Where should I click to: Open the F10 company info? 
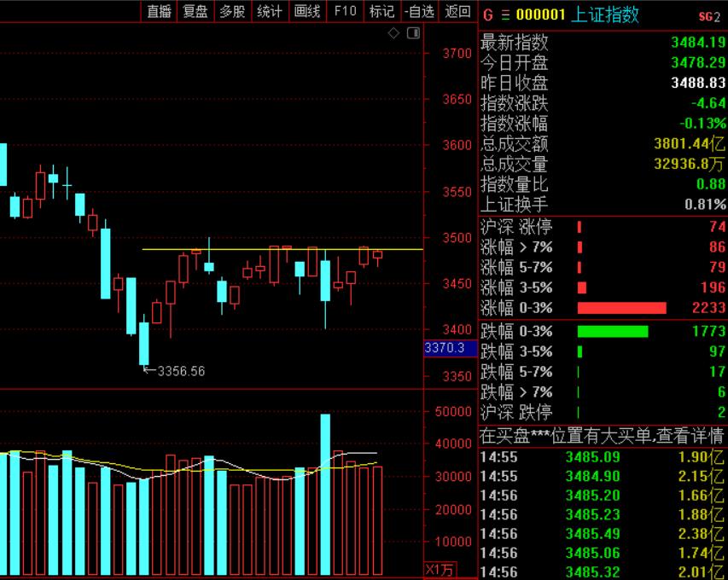pyautogui.click(x=345, y=11)
